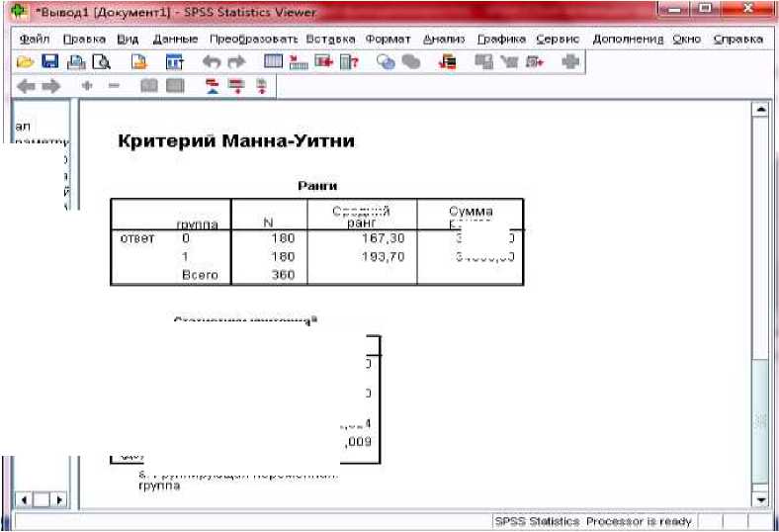Promote the outline item with left arrow
This screenshot has height=532, width=779.
pos(27,87)
